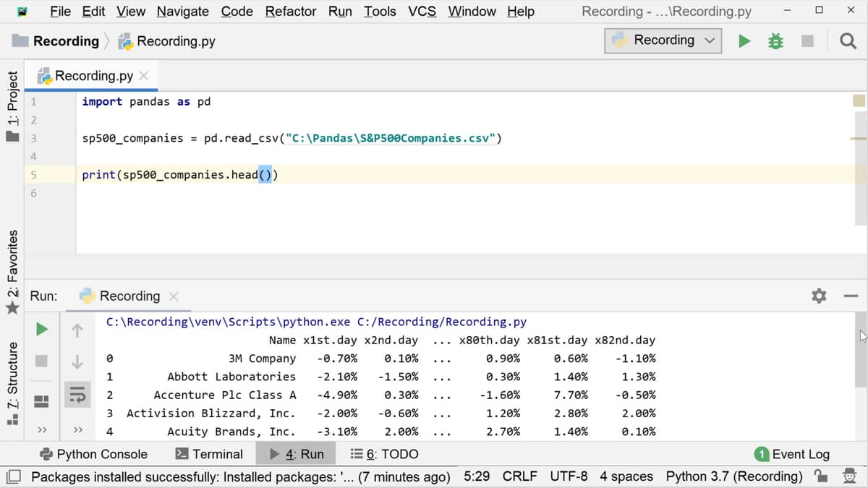
Task: Open the Tools menu
Action: pos(380,12)
